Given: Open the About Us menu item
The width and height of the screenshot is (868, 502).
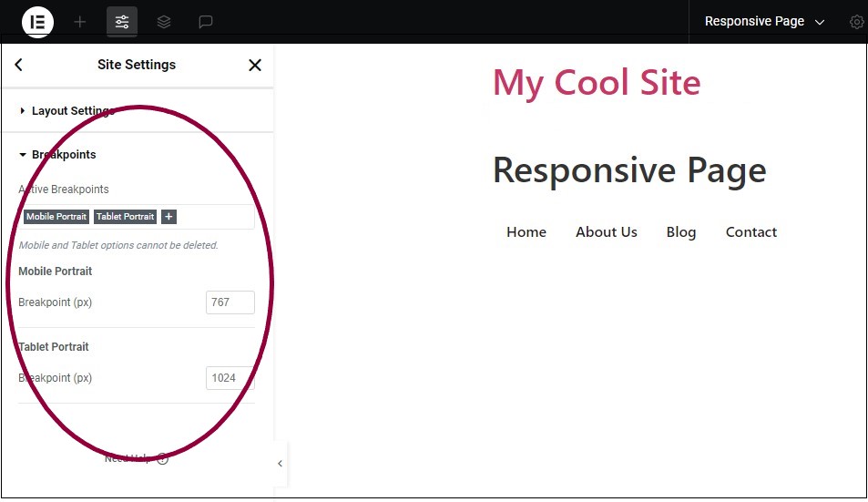Looking at the screenshot, I should pyautogui.click(x=606, y=232).
